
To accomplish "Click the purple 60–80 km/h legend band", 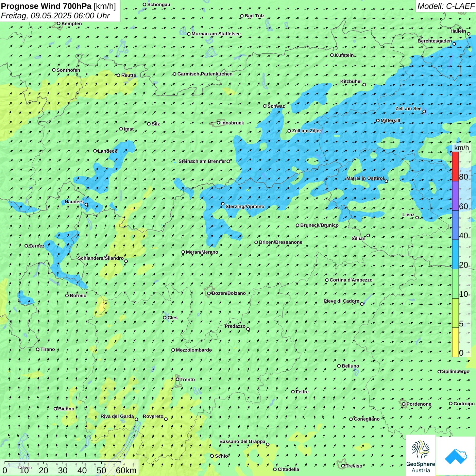I will pyautogui.click(x=455, y=195).
